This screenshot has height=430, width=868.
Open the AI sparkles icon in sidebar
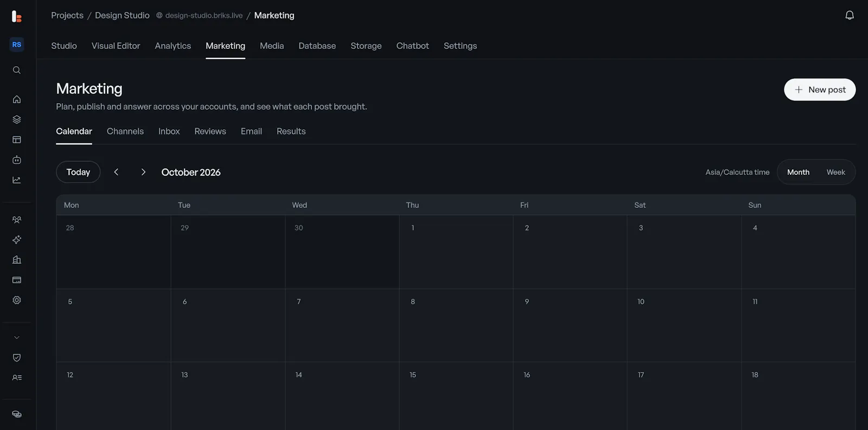point(17,239)
